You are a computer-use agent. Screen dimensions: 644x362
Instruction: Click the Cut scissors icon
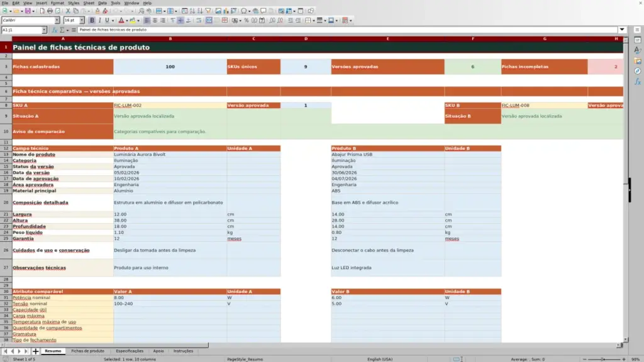[x=68, y=11]
